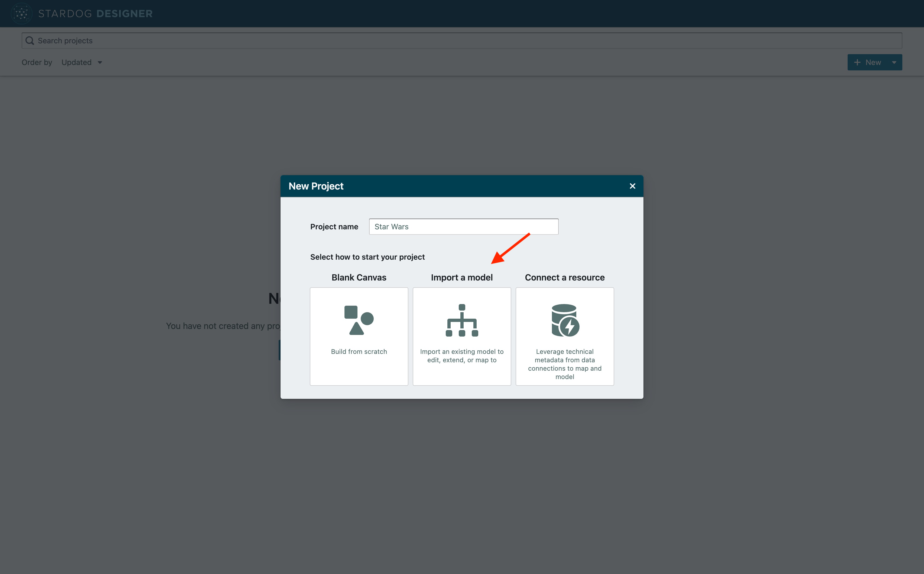
Task: Open the New button dropdown arrow
Action: coord(894,62)
